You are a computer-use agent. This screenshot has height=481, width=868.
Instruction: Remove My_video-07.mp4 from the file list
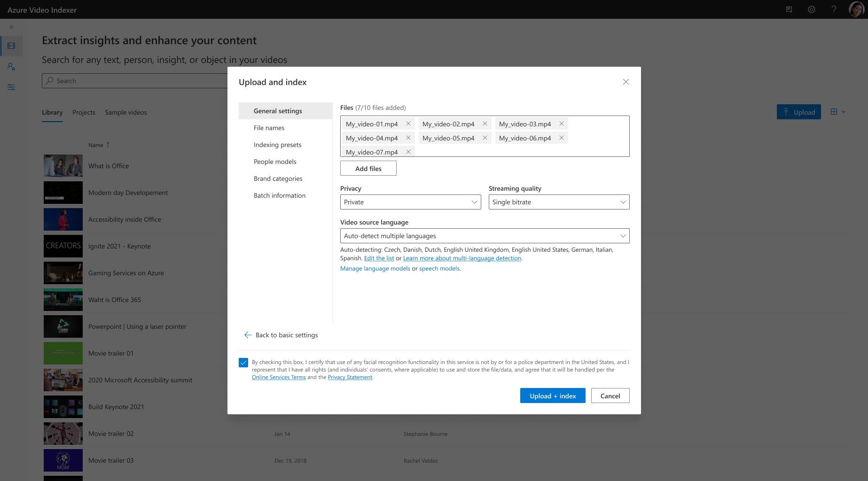pos(408,152)
